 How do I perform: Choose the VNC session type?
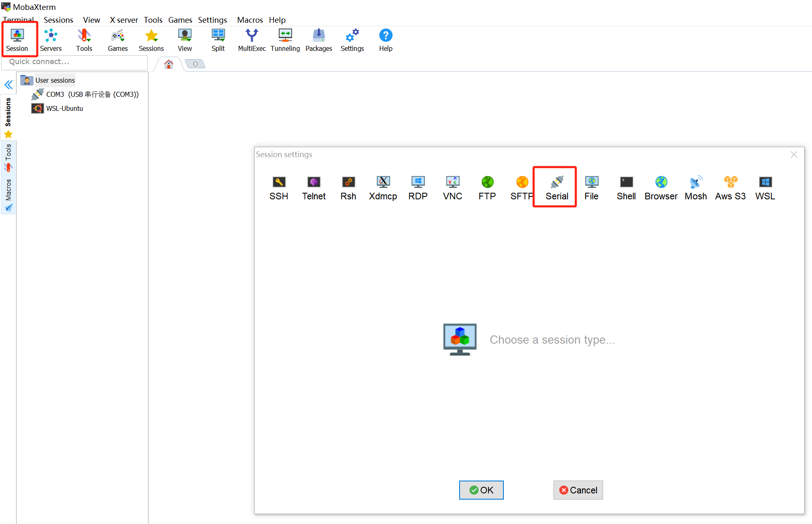tap(453, 188)
